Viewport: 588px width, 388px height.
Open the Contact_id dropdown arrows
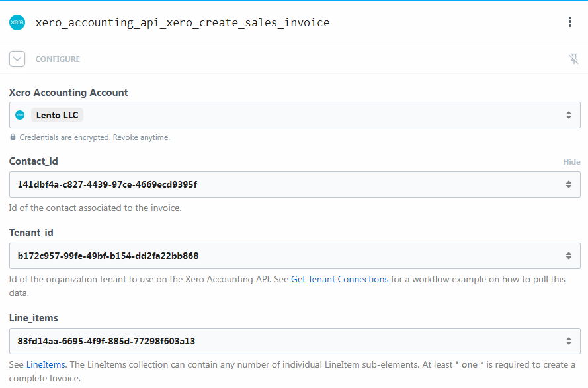(569, 184)
